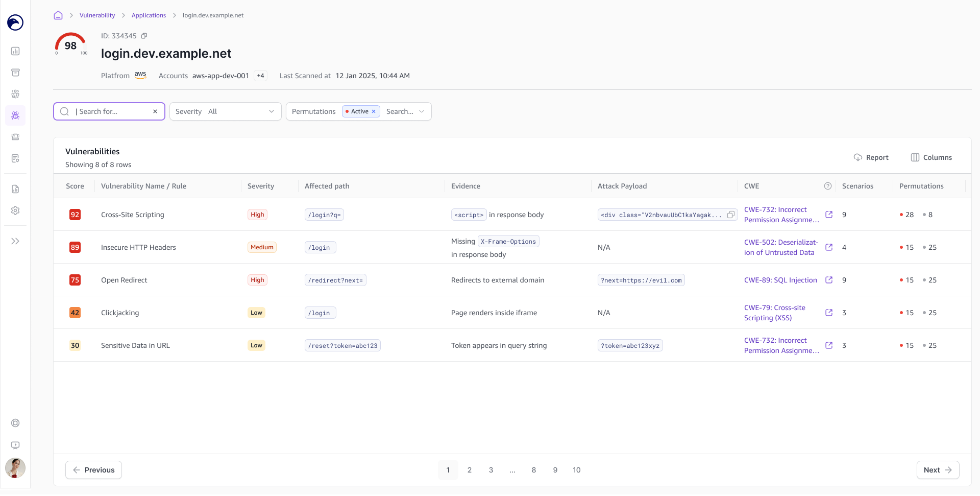
Task: Open the Columns selector
Action: pyautogui.click(x=932, y=157)
